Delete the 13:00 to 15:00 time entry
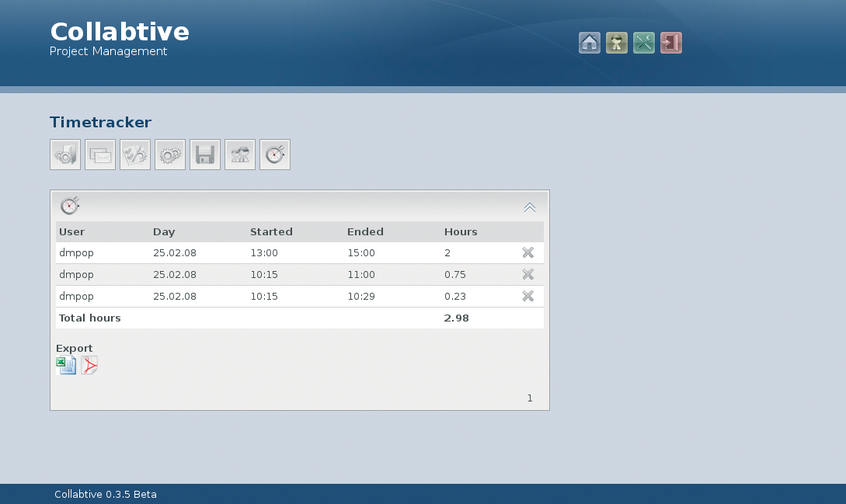 (528, 252)
